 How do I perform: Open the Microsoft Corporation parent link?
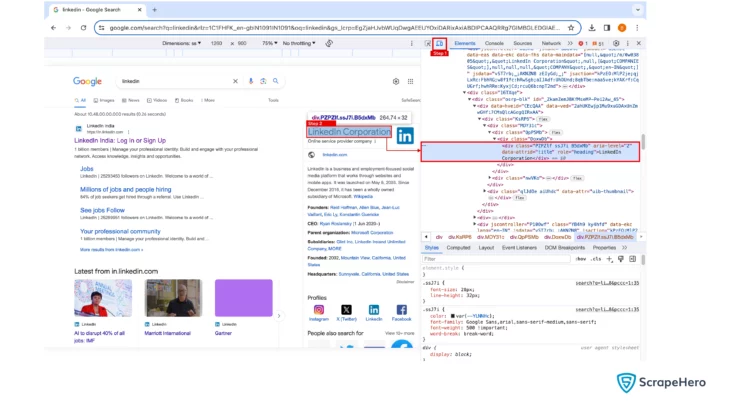[372, 233]
